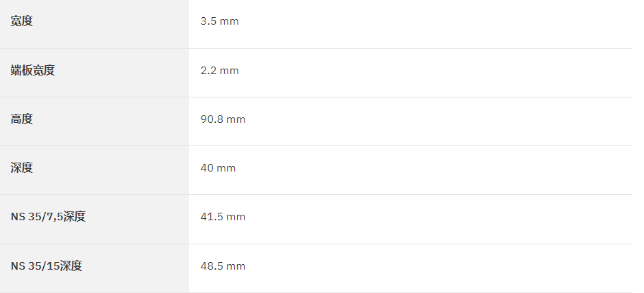Select the 41.5 mm value
This screenshot has height=293, width=644.
223,217
